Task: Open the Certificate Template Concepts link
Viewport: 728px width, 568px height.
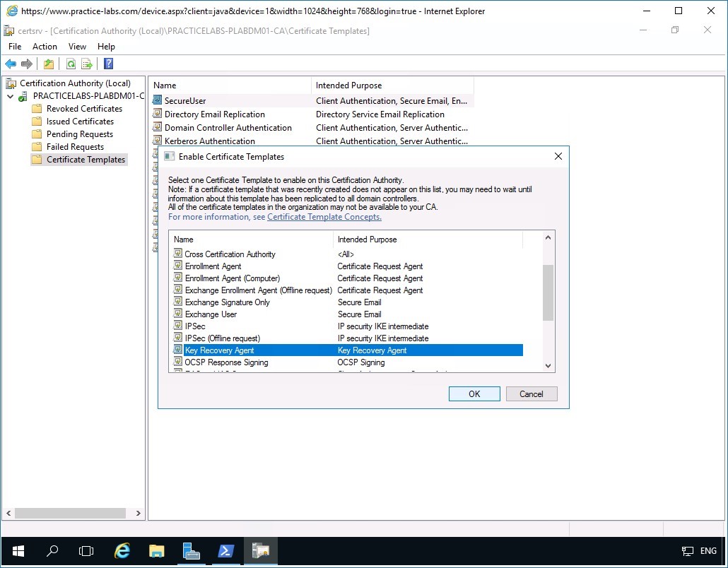Action: [x=324, y=217]
